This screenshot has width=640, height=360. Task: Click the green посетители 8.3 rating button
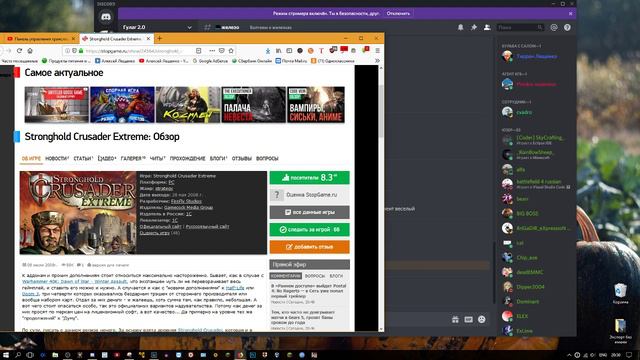point(309,178)
